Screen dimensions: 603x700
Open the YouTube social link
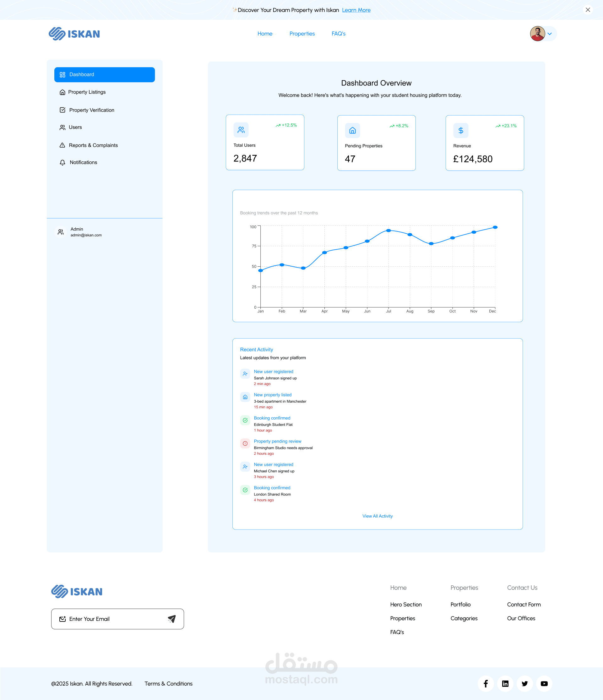pyautogui.click(x=544, y=684)
